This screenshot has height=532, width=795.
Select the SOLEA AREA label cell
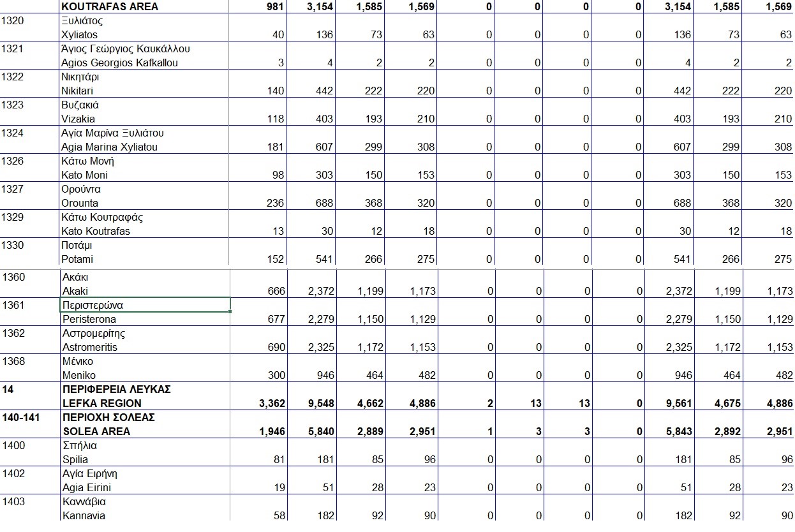pyautogui.click(x=96, y=431)
